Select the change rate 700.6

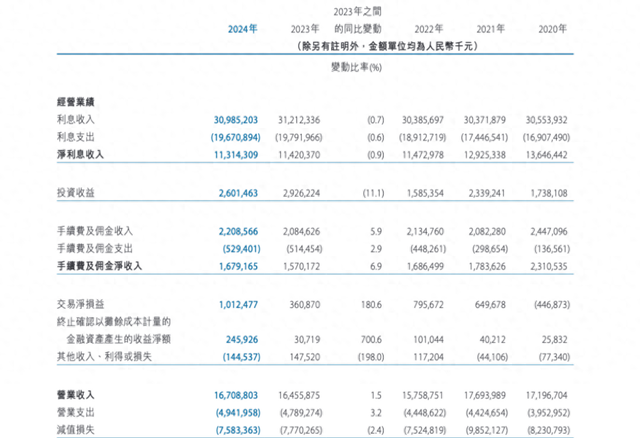coord(371,340)
